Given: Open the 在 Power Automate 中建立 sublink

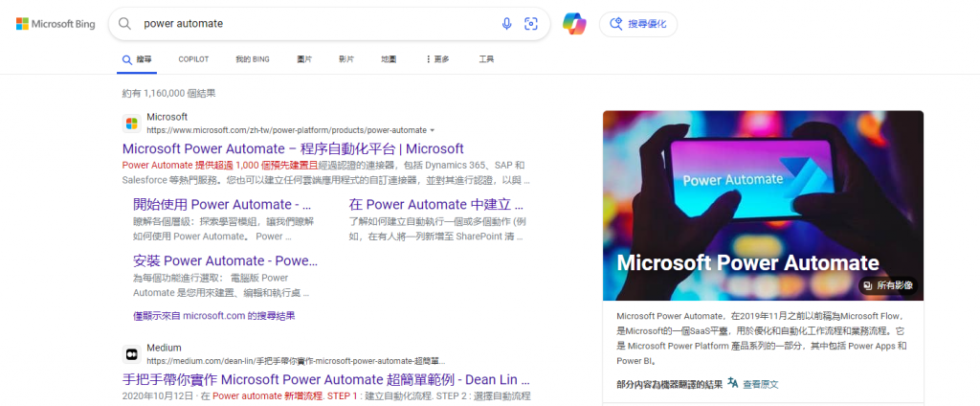Looking at the screenshot, I should point(435,205).
